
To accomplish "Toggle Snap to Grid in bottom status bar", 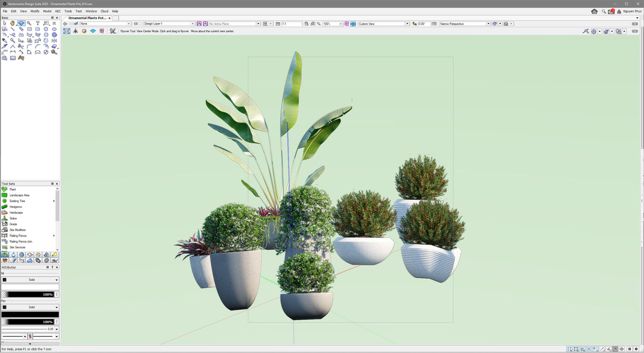I will 569,349.
